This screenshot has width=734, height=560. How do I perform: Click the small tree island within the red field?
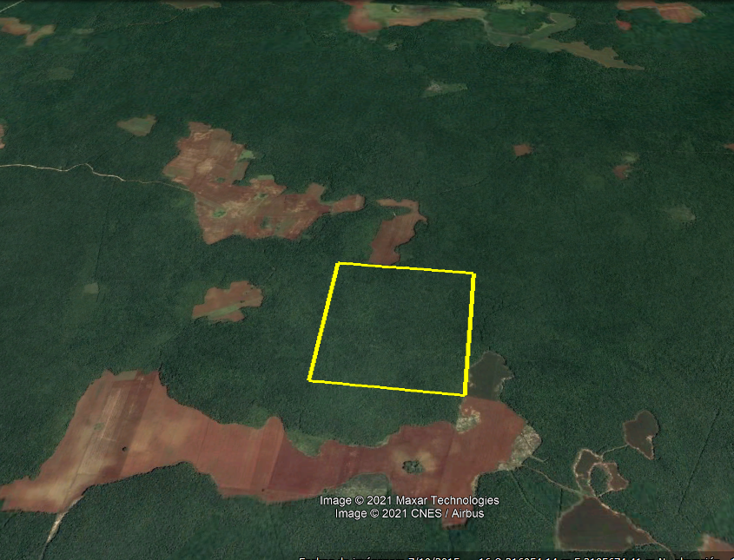click(x=412, y=466)
